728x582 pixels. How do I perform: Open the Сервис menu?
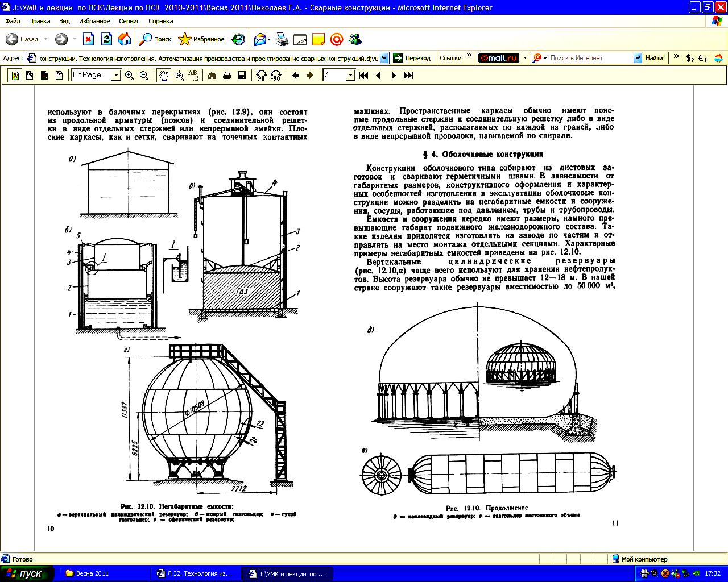click(129, 21)
